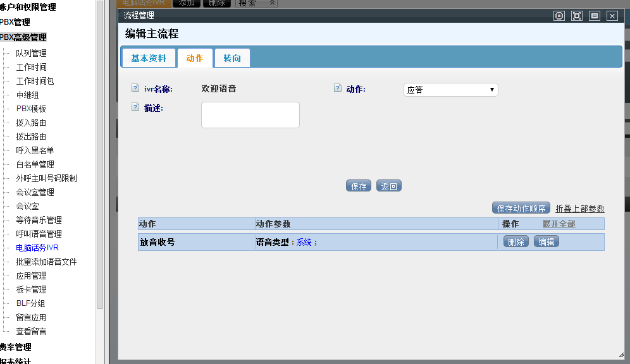Click resize grip at dialog bottom-right corner

click(621, 354)
